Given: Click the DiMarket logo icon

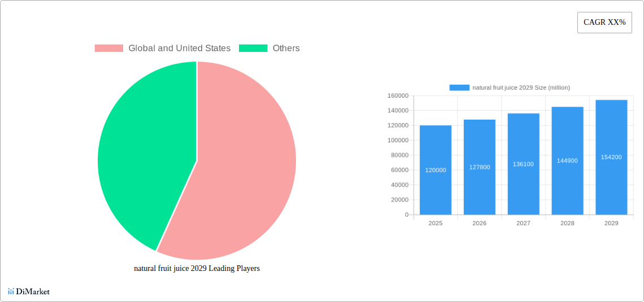Looking at the screenshot, I should (x=11, y=291).
